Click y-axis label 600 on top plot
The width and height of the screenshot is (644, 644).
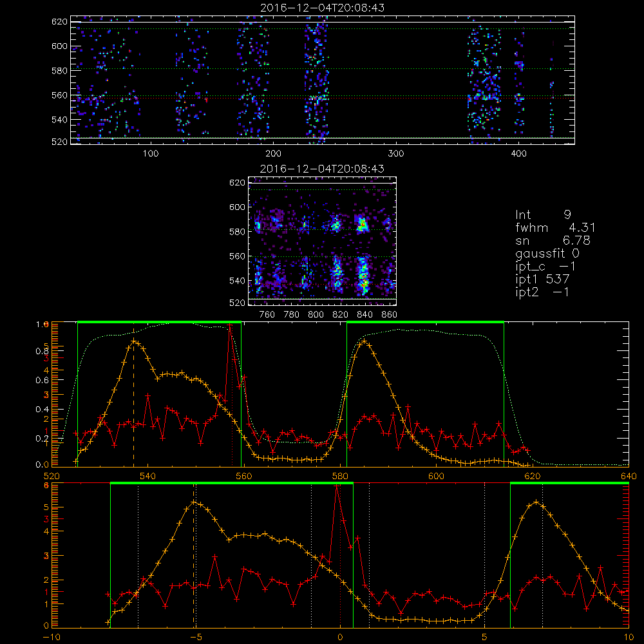pyautogui.click(x=59, y=46)
